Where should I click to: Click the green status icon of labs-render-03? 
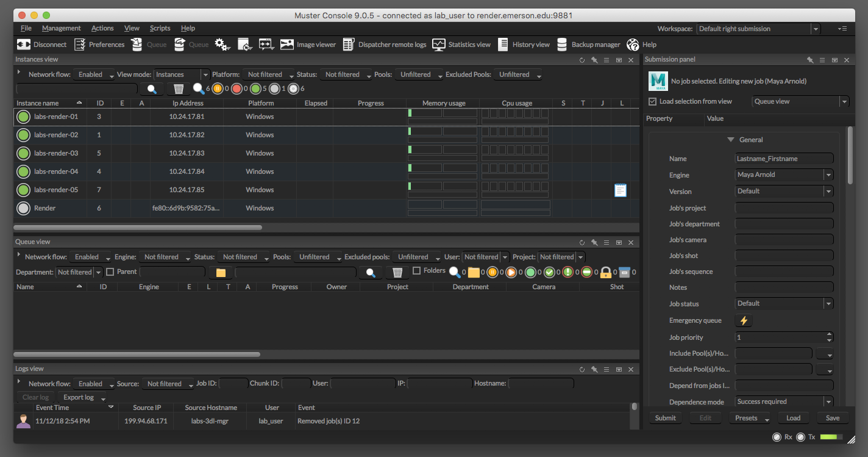23,153
